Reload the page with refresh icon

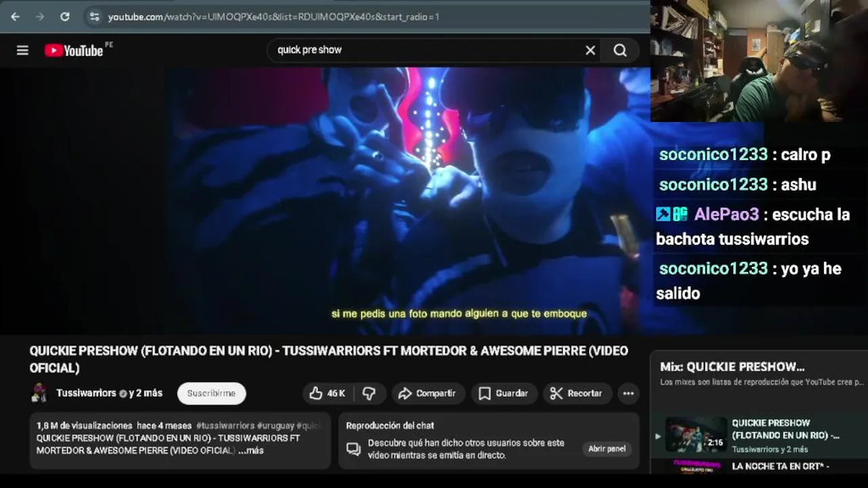[64, 16]
